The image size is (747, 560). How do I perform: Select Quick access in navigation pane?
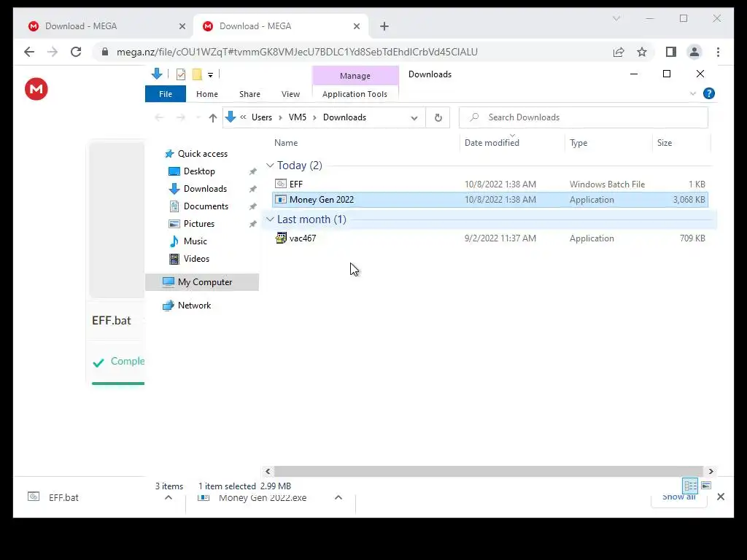[x=203, y=154]
